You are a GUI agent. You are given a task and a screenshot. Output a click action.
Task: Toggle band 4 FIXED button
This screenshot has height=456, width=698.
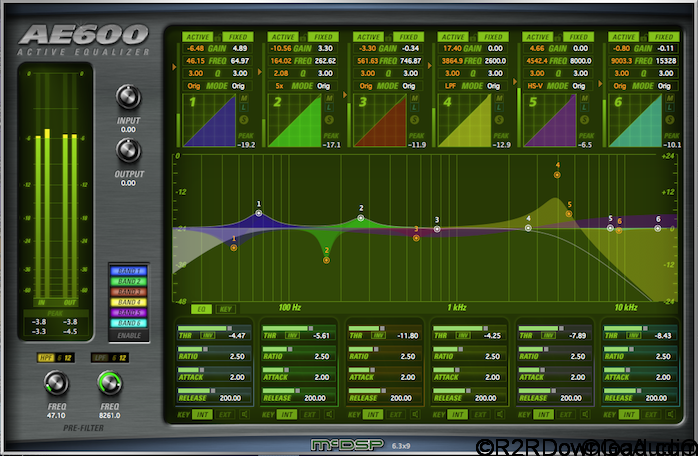pos(493,37)
